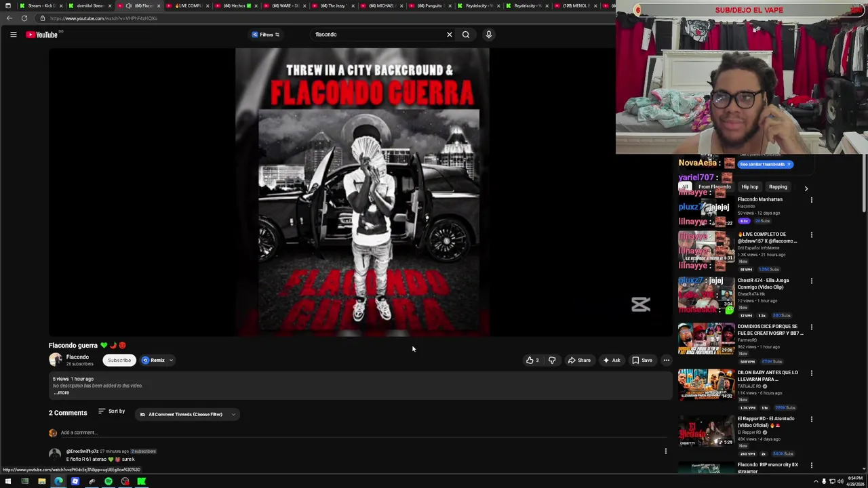Open the 'DILON BABY ANTES QUE LO' thumbnail
The width and height of the screenshot is (868, 488).
(706, 385)
